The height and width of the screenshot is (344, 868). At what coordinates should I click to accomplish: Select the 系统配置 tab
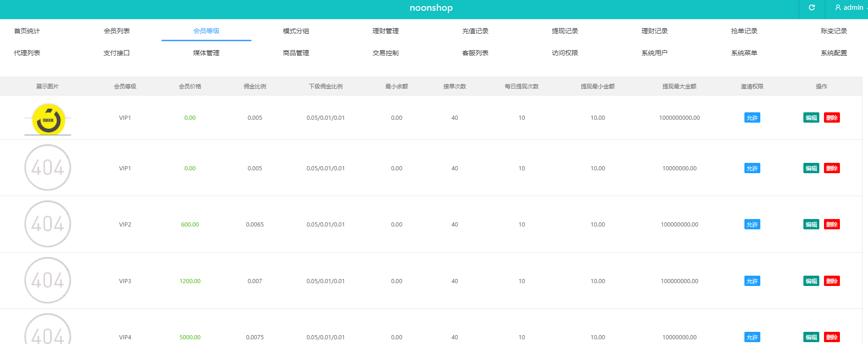(x=833, y=53)
